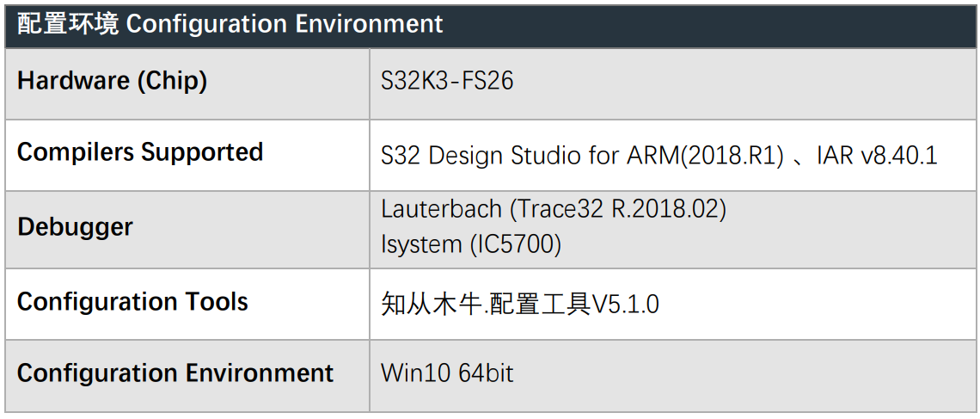Click the "配置环境" text in the header

tap(68, 23)
